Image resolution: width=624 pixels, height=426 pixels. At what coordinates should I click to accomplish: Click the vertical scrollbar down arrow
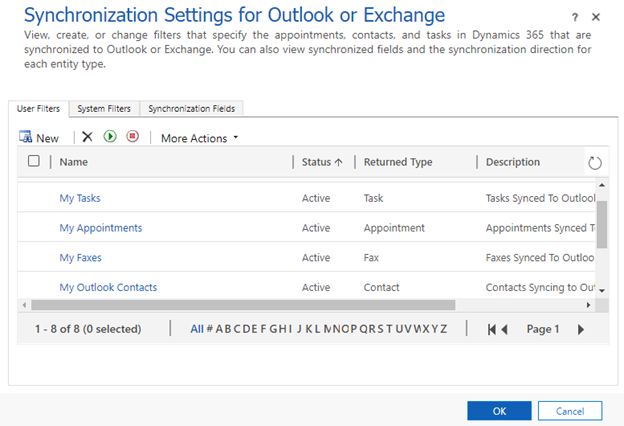tap(602, 291)
